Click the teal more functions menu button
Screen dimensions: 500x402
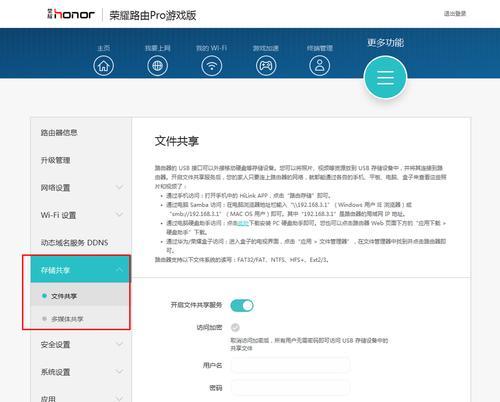385,77
